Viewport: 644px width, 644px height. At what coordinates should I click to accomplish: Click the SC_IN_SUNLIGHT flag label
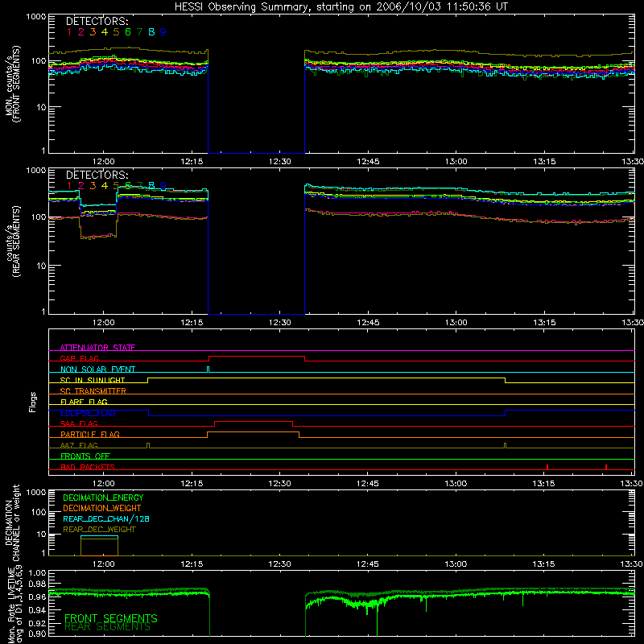[93, 380]
